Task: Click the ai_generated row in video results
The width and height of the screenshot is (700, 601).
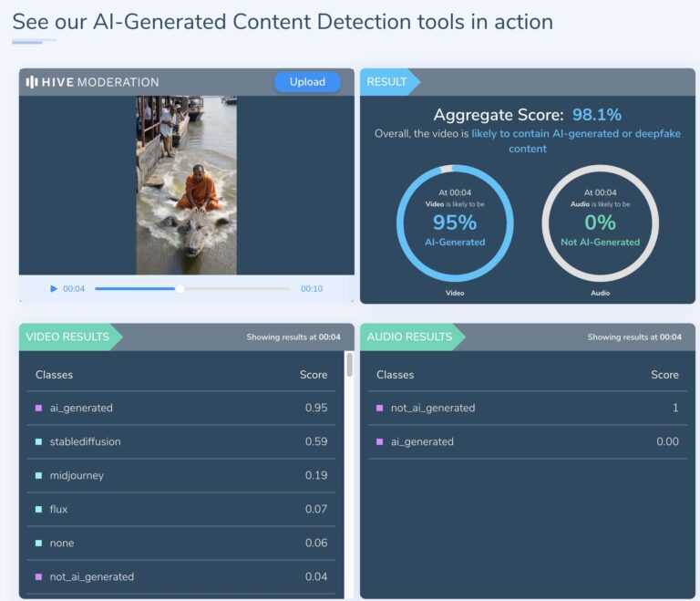Action: [181, 408]
